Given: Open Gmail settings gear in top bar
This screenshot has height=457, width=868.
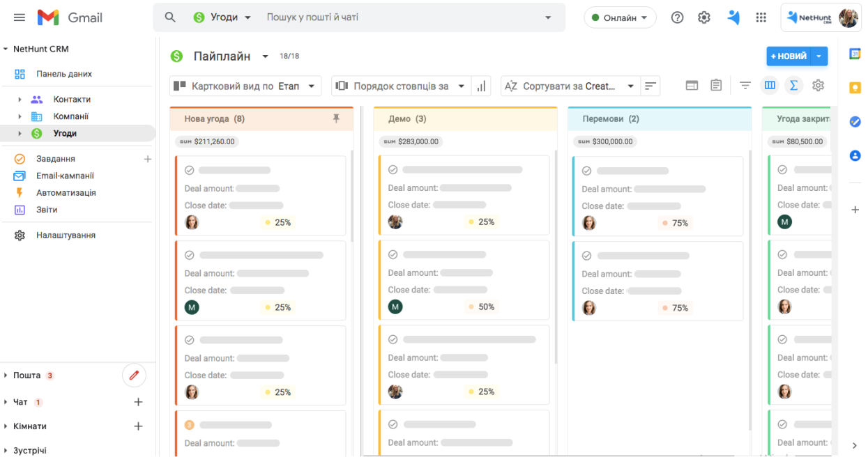Looking at the screenshot, I should click(704, 17).
